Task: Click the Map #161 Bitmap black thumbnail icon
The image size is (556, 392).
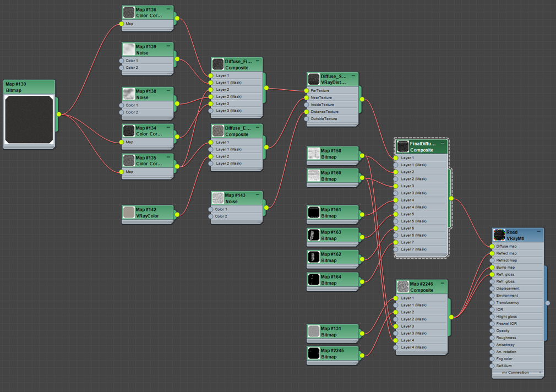Action: (x=313, y=213)
